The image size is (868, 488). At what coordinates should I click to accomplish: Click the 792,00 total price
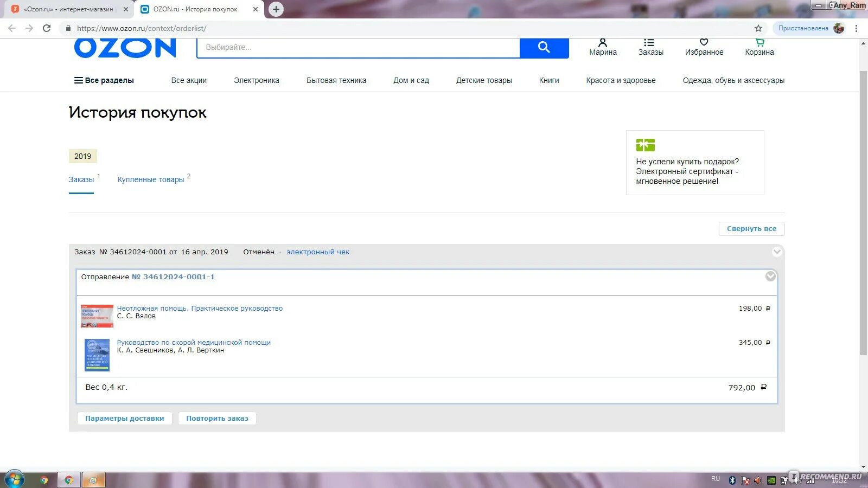pyautogui.click(x=747, y=388)
